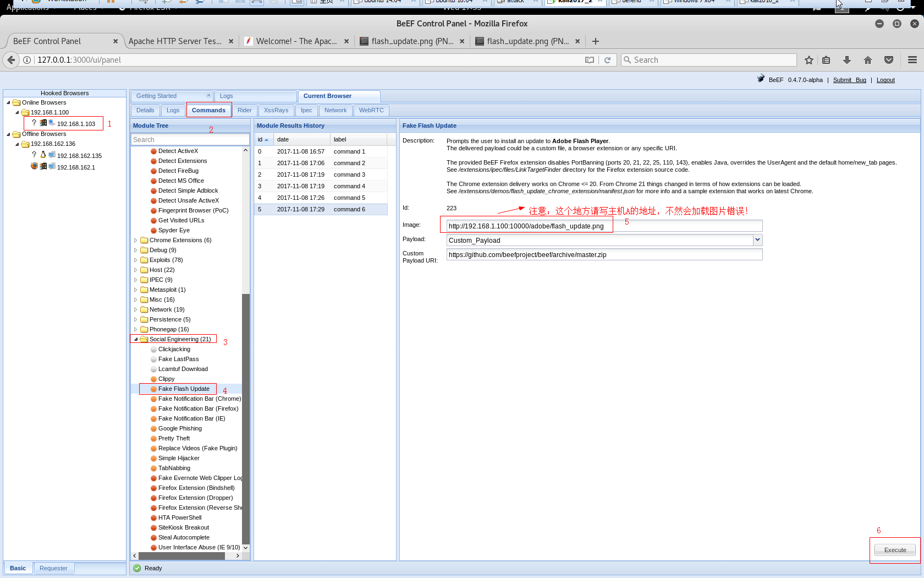The height and width of the screenshot is (578, 924).
Task: Select command 1 history row
Action: pyautogui.click(x=321, y=151)
